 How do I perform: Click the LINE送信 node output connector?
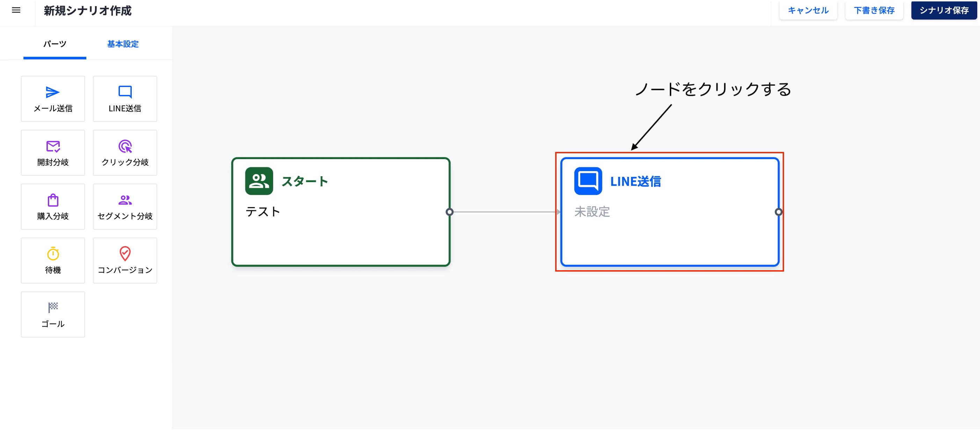[778, 212]
